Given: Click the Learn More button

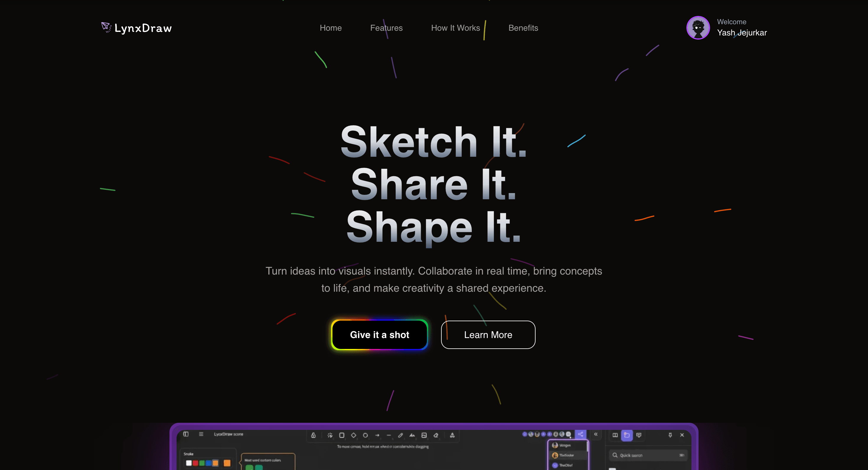Looking at the screenshot, I should [x=488, y=334].
